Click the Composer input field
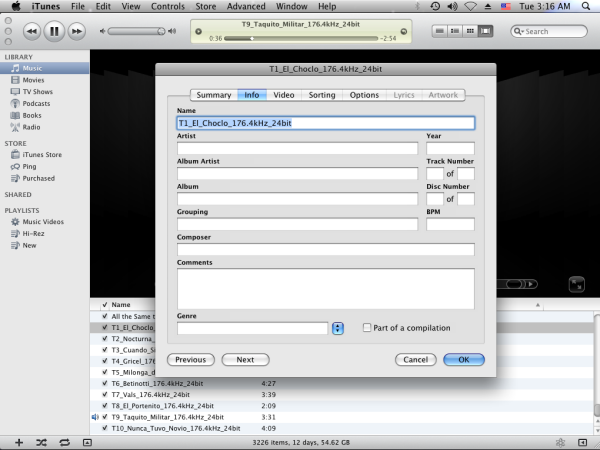Image resolution: width=600 pixels, height=450 pixels. (x=326, y=249)
